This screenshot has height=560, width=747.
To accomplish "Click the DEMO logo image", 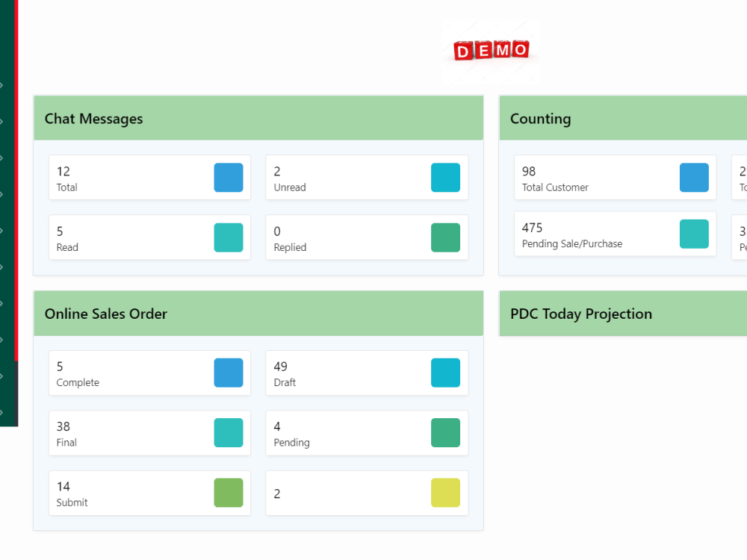I will click(490, 50).
